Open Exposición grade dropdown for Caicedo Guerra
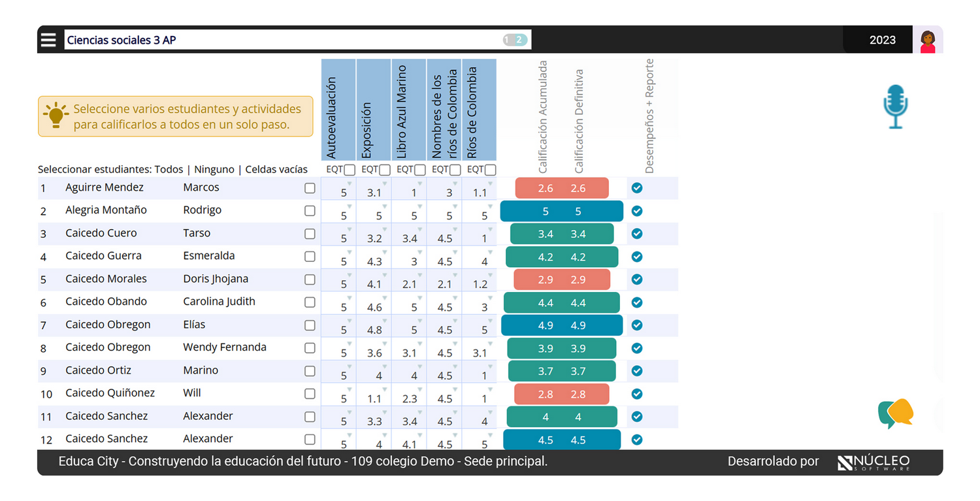Screen dimensions: 980x501 click(385, 253)
